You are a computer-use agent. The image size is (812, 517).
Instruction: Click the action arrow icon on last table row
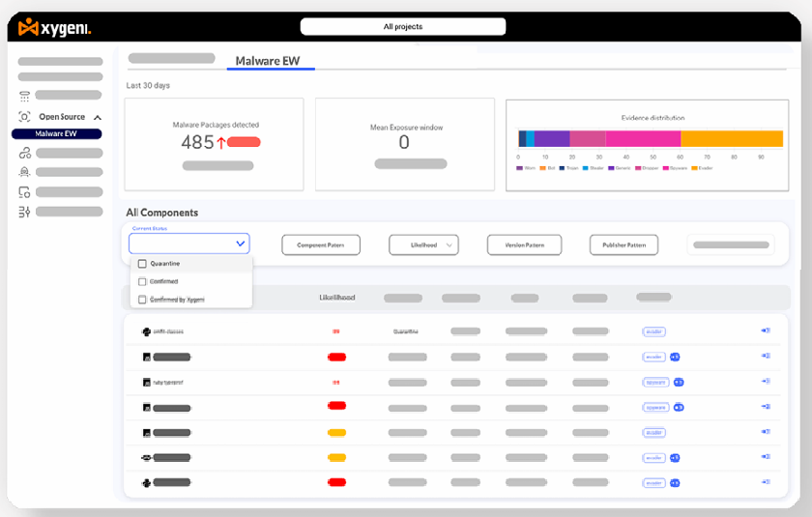pyautogui.click(x=765, y=481)
